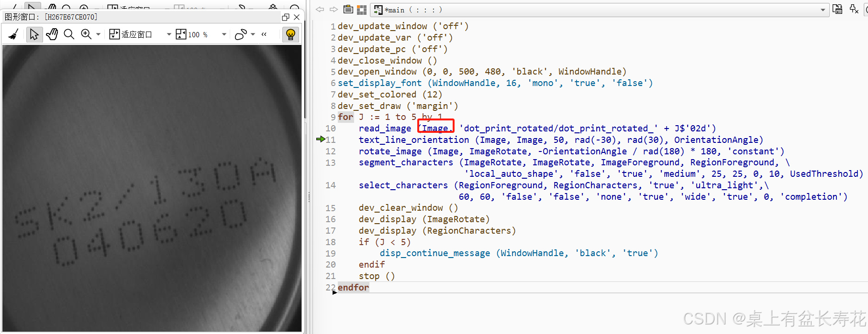This screenshot has height=334, width=868.
Task: Click code line dev_set_draw ('margin')
Action: click(x=398, y=106)
